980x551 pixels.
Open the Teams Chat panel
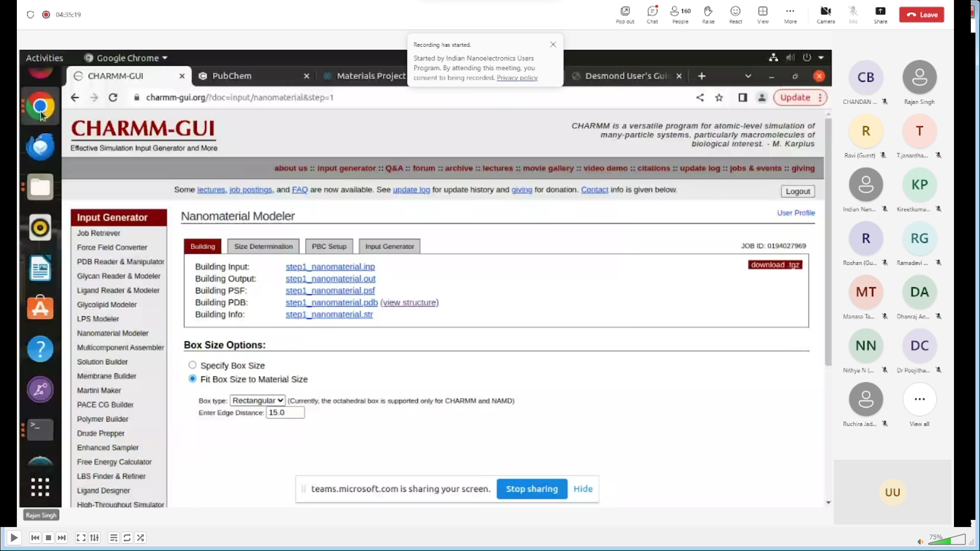(x=652, y=15)
